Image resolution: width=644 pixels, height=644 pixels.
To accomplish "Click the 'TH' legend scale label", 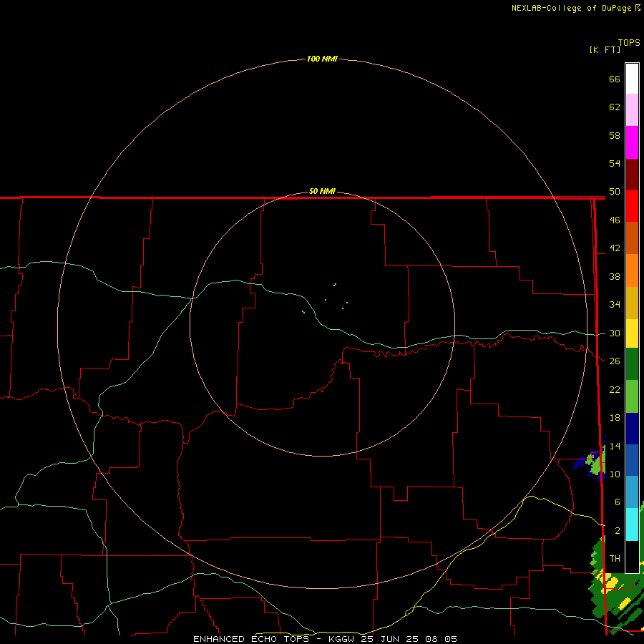I will coord(615,559).
